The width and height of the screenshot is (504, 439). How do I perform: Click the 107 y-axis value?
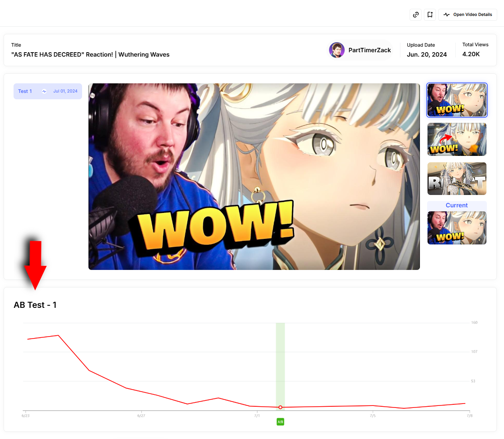click(474, 352)
